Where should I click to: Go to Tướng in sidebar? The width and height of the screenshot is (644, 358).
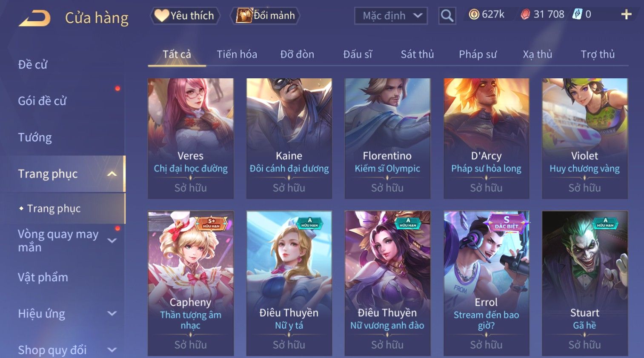[x=35, y=137]
